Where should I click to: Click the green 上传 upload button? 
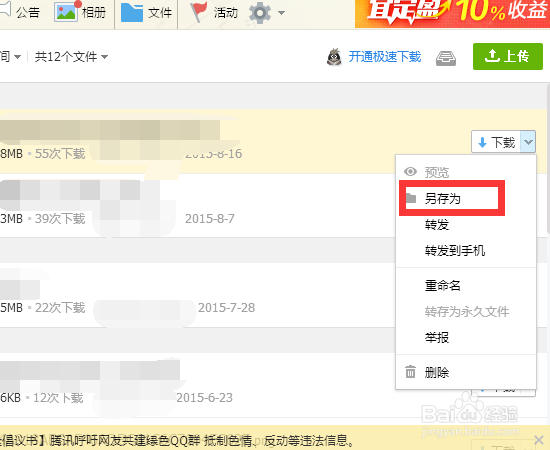point(508,56)
